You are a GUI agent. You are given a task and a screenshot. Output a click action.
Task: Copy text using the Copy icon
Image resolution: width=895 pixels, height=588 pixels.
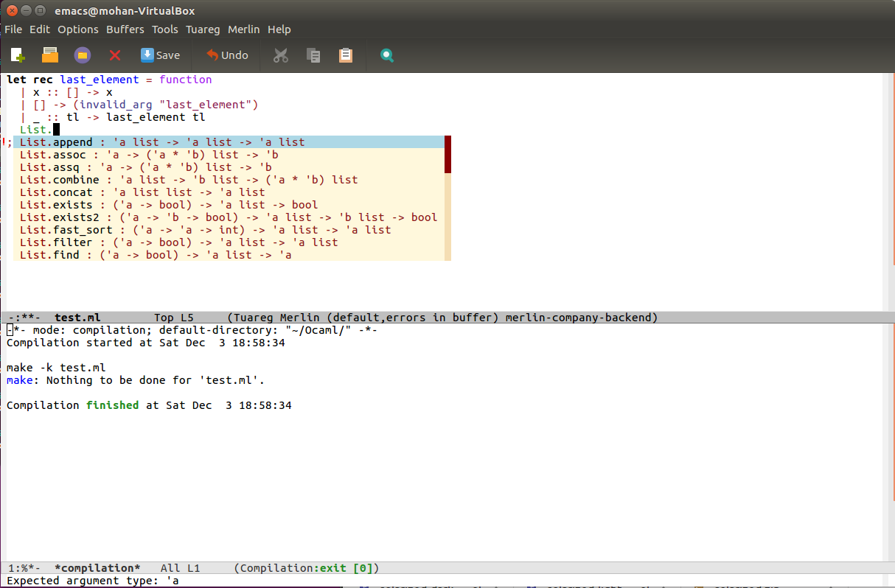[313, 55]
